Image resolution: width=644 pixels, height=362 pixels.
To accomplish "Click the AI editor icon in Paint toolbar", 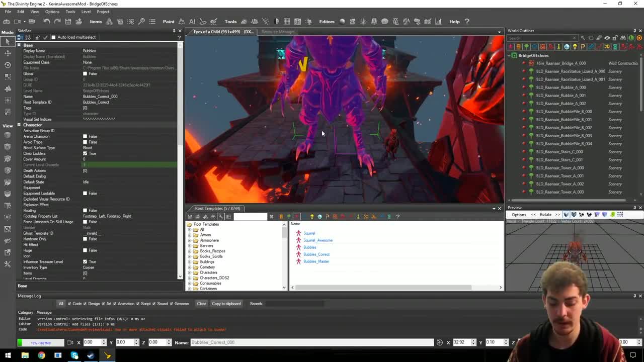I will point(192,21).
